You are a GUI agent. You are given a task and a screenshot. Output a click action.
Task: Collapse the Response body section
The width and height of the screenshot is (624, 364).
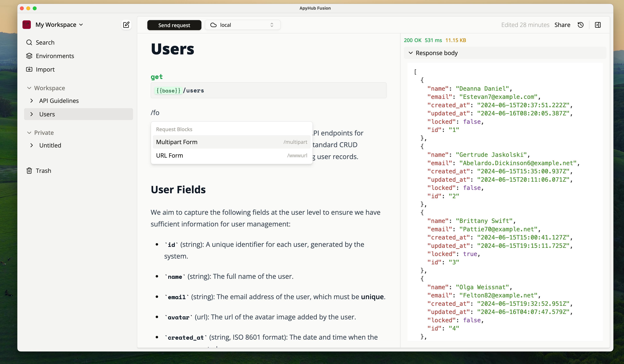411,53
